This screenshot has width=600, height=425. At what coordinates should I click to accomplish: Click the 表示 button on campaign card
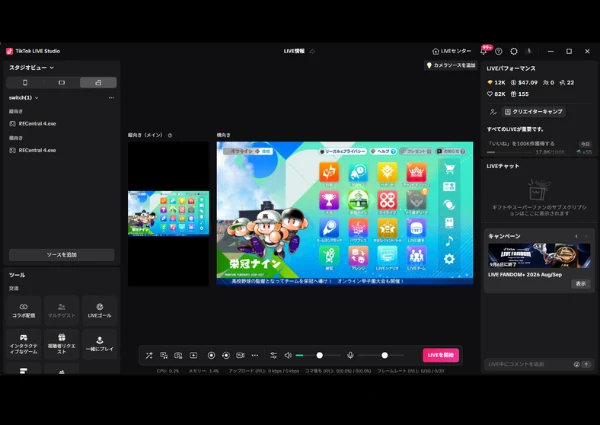point(581,284)
